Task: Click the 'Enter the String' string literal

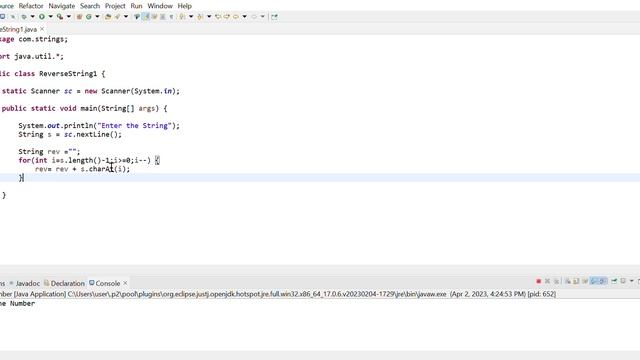Action: (x=133, y=125)
